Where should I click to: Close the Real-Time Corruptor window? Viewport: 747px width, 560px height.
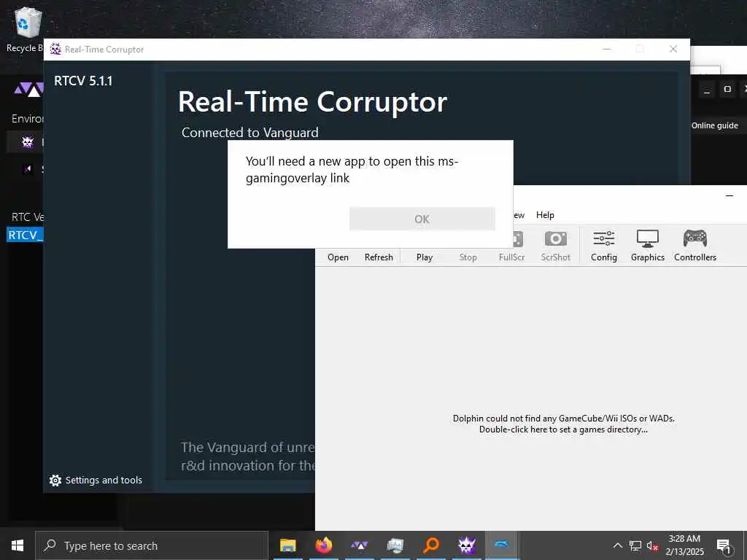tap(673, 49)
